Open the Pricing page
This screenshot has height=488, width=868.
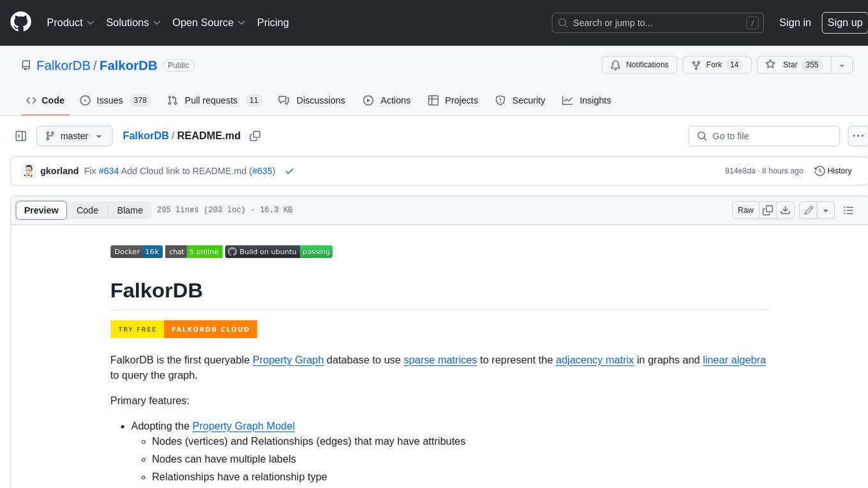point(273,22)
